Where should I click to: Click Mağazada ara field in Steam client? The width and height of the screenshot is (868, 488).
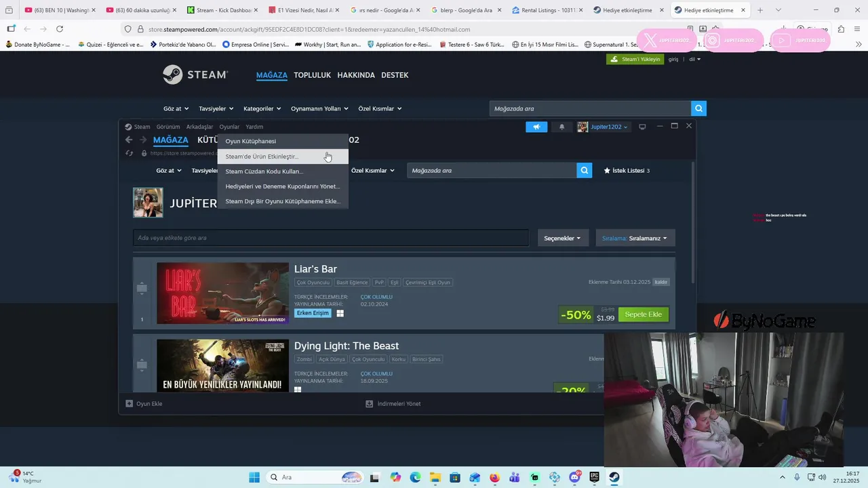[x=492, y=170]
